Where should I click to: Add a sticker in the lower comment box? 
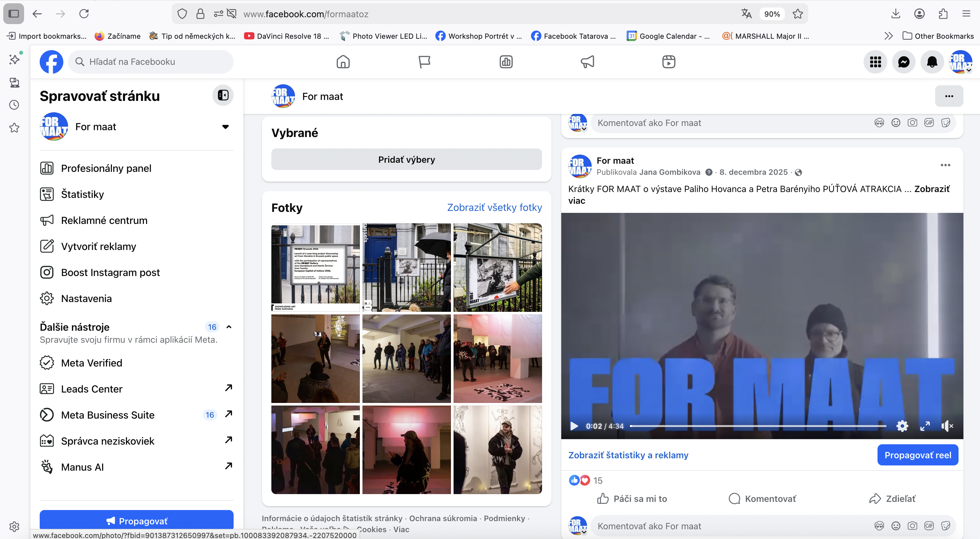[946, 526]
